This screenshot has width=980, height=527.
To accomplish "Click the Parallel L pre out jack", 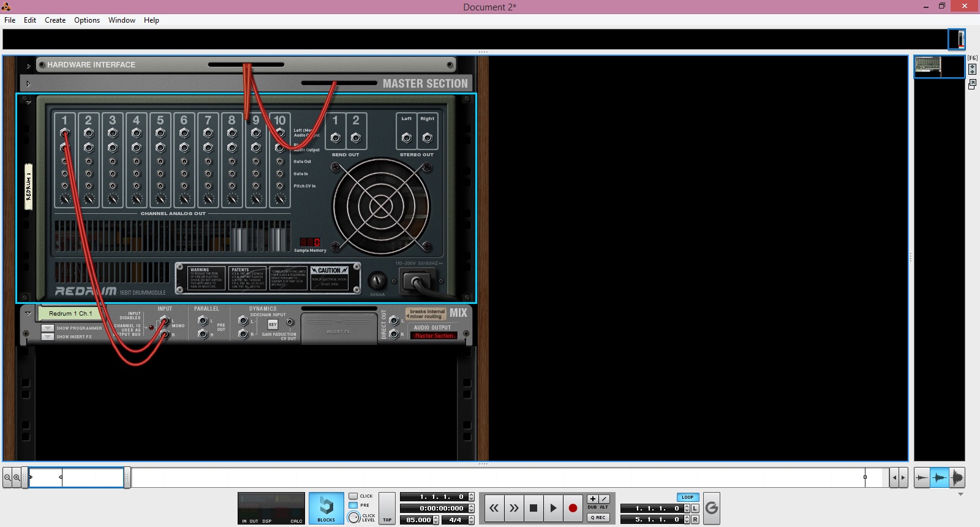I will [x=203, y=320].
